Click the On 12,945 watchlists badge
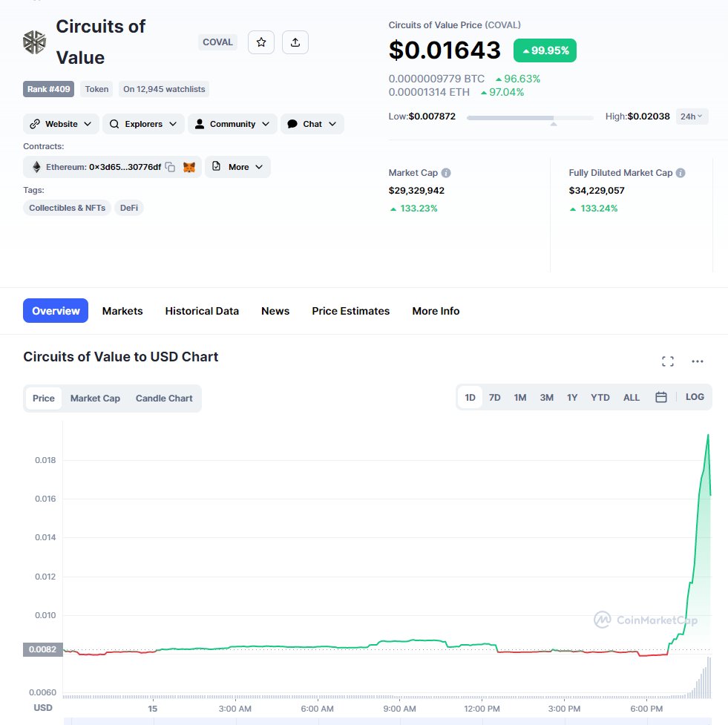This screenshot has height=725, width=728. tap(164, 89)
